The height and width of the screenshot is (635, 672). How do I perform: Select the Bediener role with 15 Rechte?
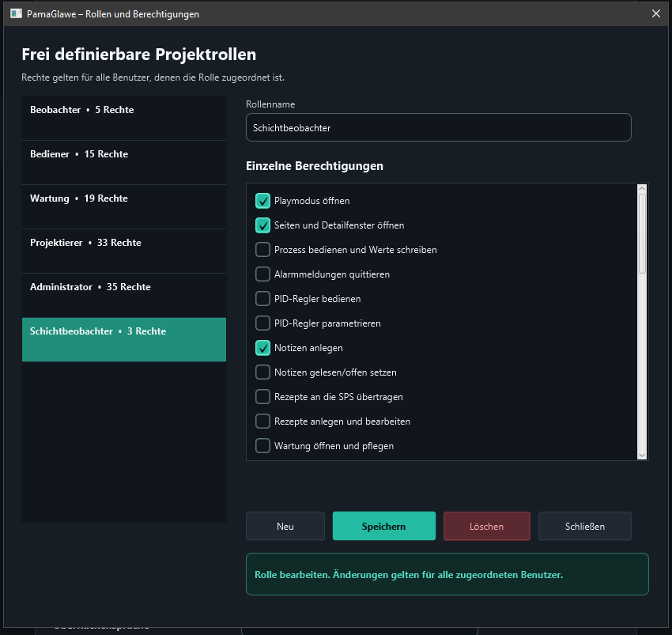(x=124, y=162)
